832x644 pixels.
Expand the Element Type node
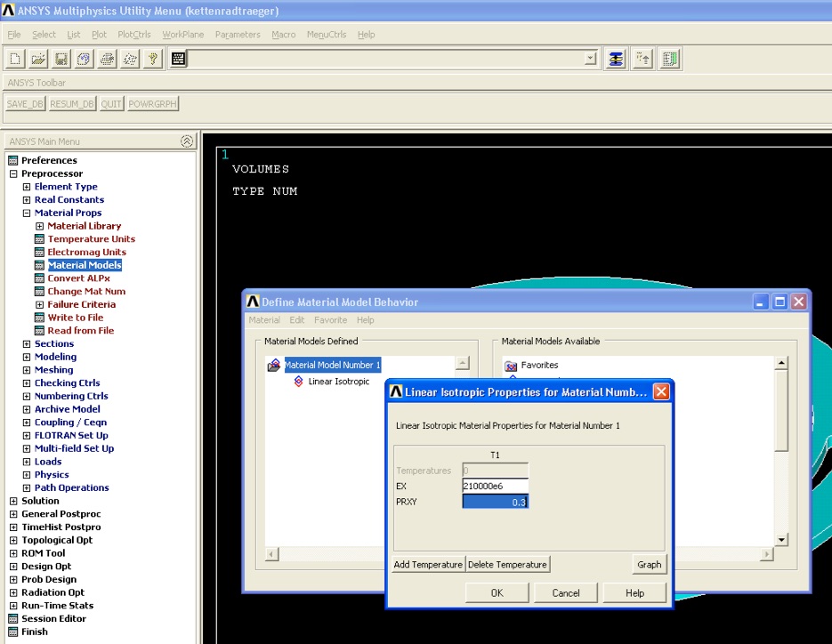tap(27, 187)
